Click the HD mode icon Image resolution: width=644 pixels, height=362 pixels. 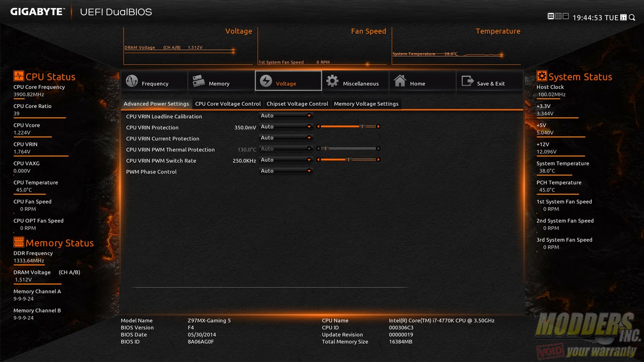[x=550, y=17]
